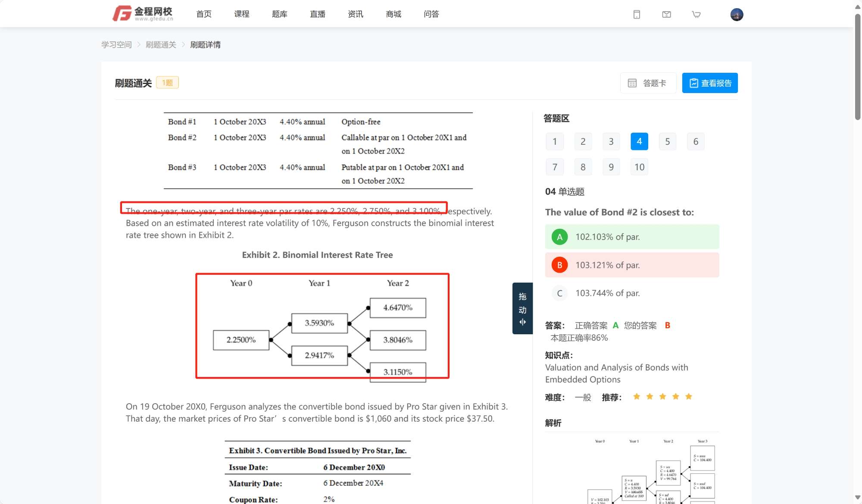Open the mail envelope icon
Image resolution: width=862 pixels, height=504 pixels.
(666, 14)
